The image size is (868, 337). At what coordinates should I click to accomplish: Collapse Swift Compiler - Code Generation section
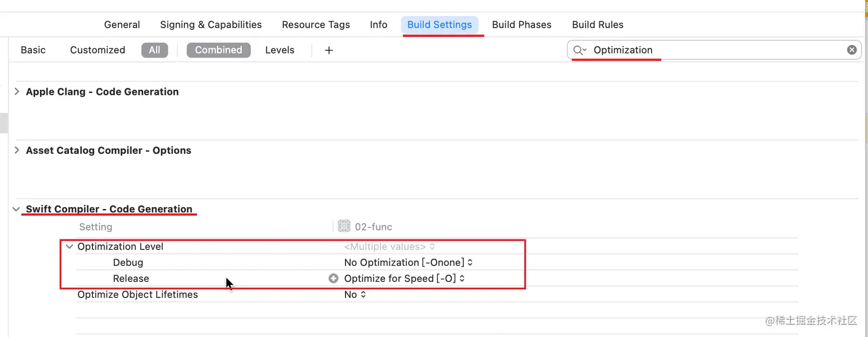pyautogui.click(x=16, y=209)
